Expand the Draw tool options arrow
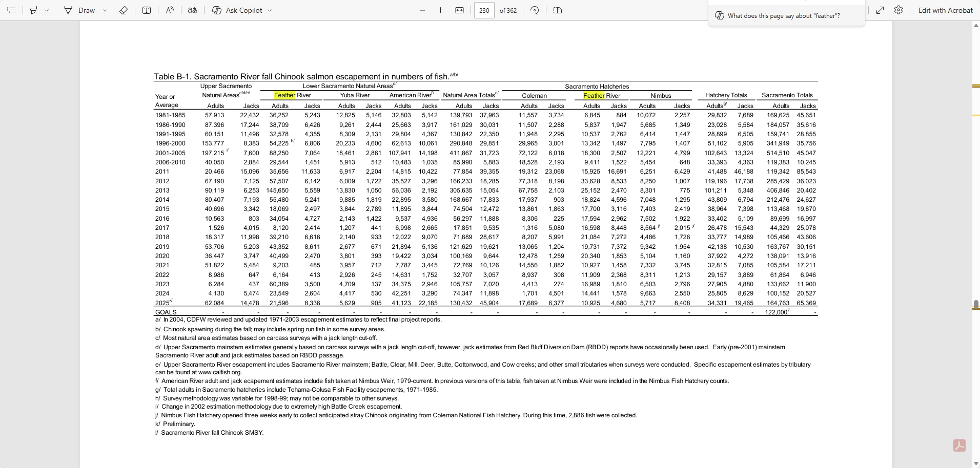980x468 pixels. click(x=105, y=10)
